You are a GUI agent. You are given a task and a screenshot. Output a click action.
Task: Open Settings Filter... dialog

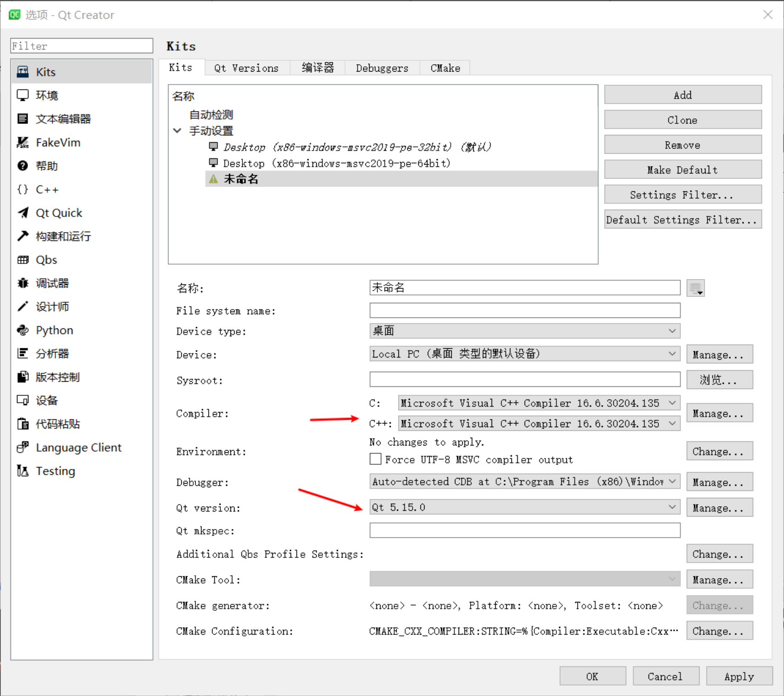[x=683, y=195]
